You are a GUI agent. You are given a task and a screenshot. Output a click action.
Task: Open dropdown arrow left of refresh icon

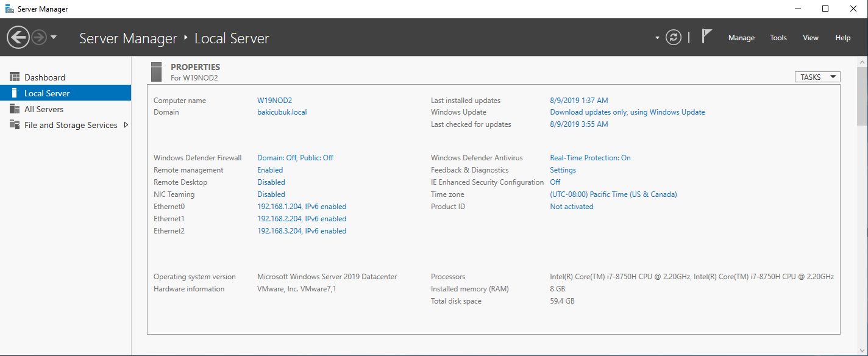[x=657, y=38]
